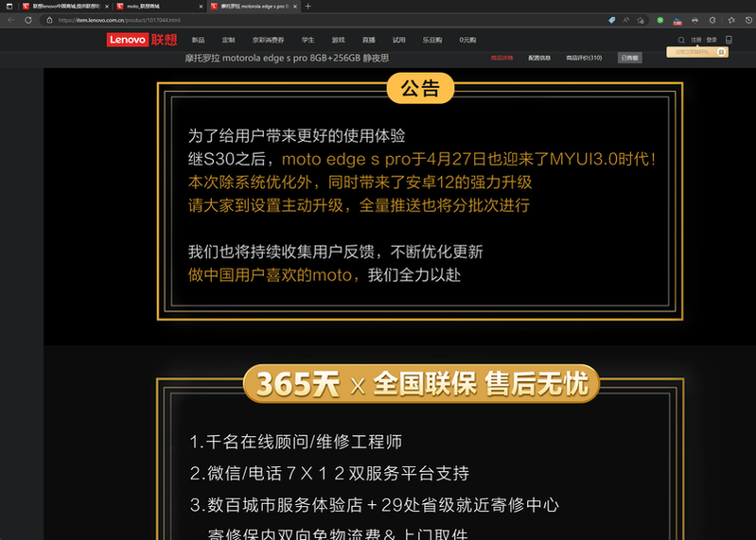Open the browser history icon
This screenshot has width=756, height=540.
point(748,20)
